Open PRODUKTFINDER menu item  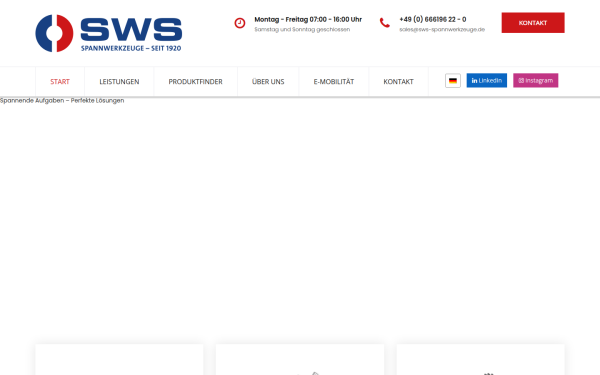[x=196, y=82]
